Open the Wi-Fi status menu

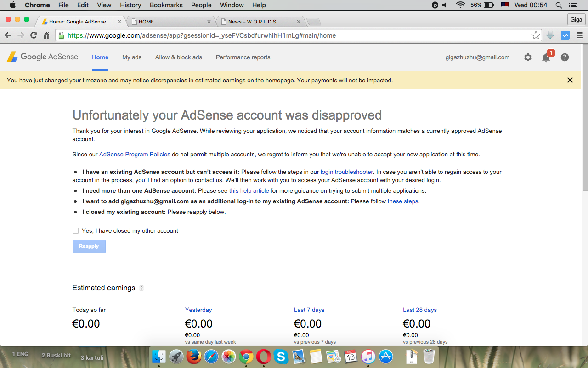click(460, 5)
